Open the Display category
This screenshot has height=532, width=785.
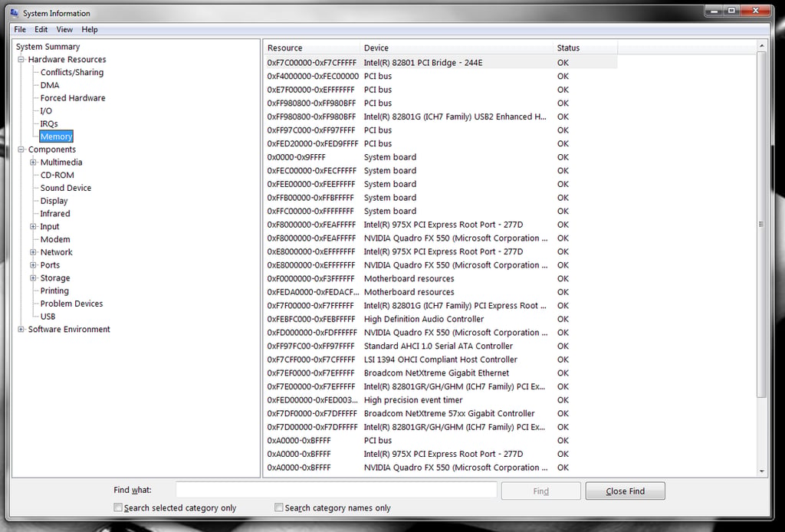[54, 201]
